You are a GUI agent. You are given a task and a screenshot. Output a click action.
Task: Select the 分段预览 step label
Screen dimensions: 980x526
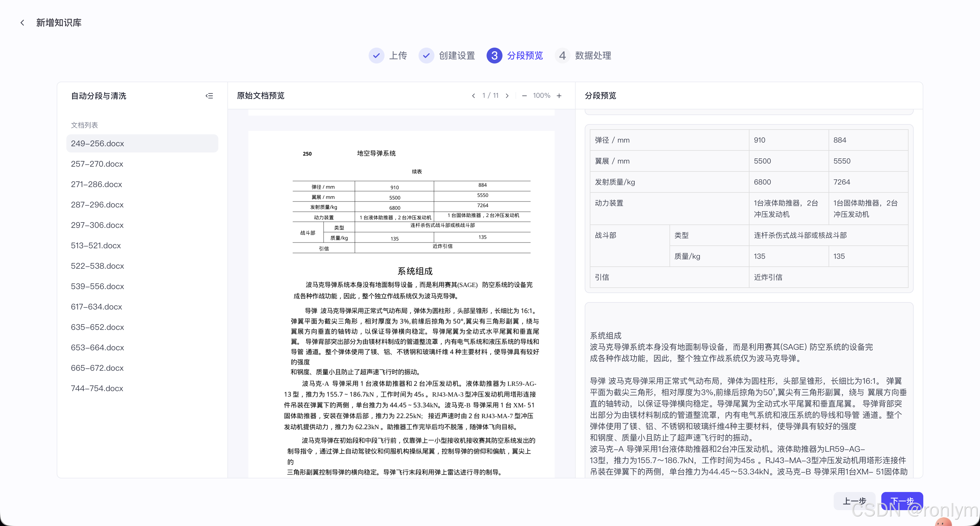[525, 56]
